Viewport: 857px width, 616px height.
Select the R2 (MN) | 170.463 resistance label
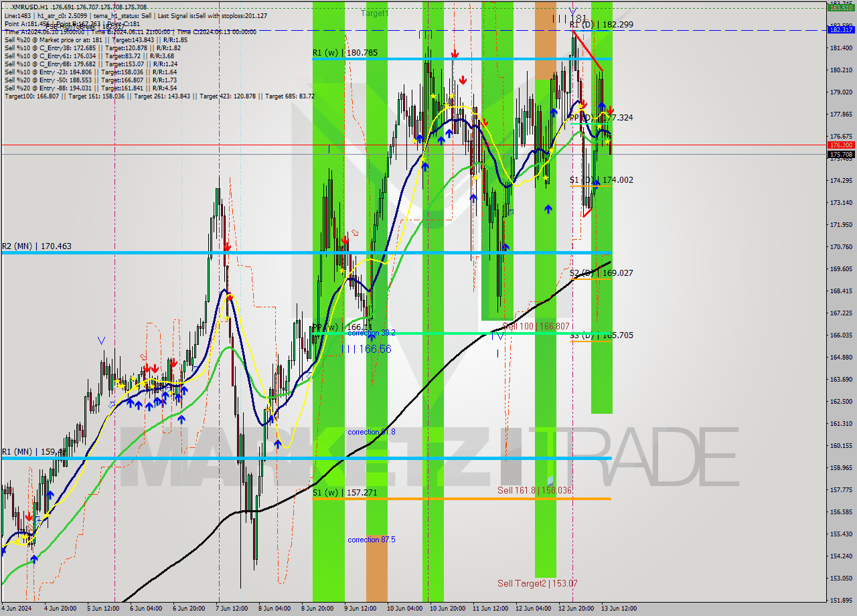click(x=36, y=246)
